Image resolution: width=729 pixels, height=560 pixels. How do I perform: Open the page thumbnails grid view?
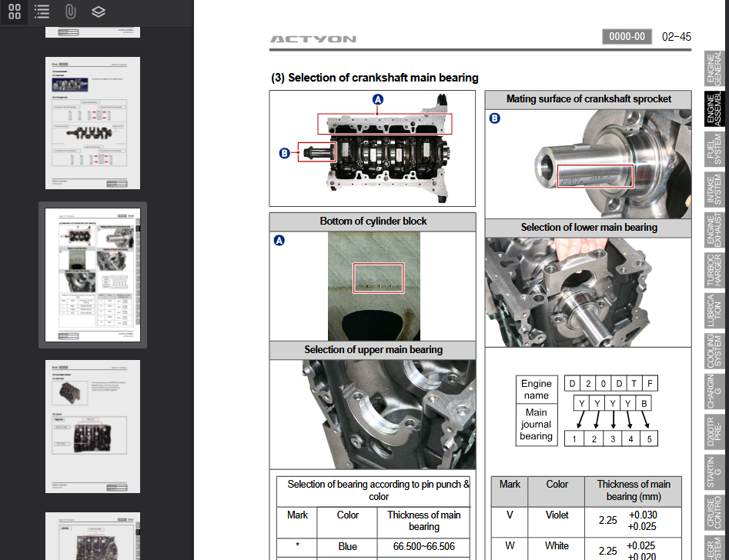15,12
